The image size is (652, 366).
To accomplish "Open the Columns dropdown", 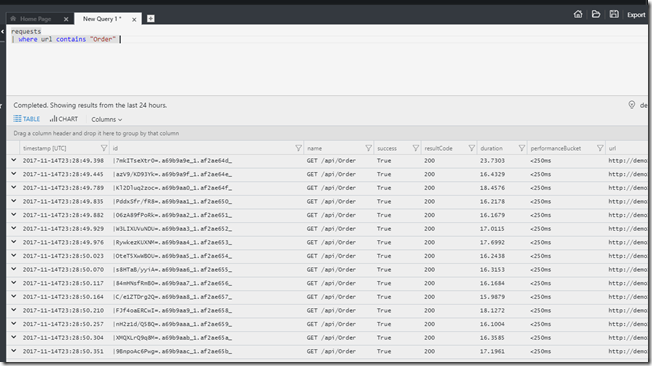I will 106,119.
